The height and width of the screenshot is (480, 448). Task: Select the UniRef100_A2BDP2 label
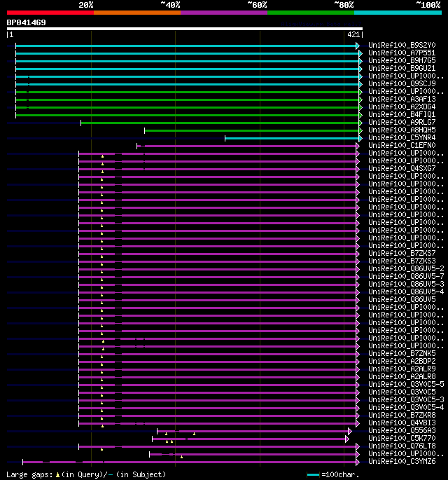pyautogui.click(x=402, y=361)
